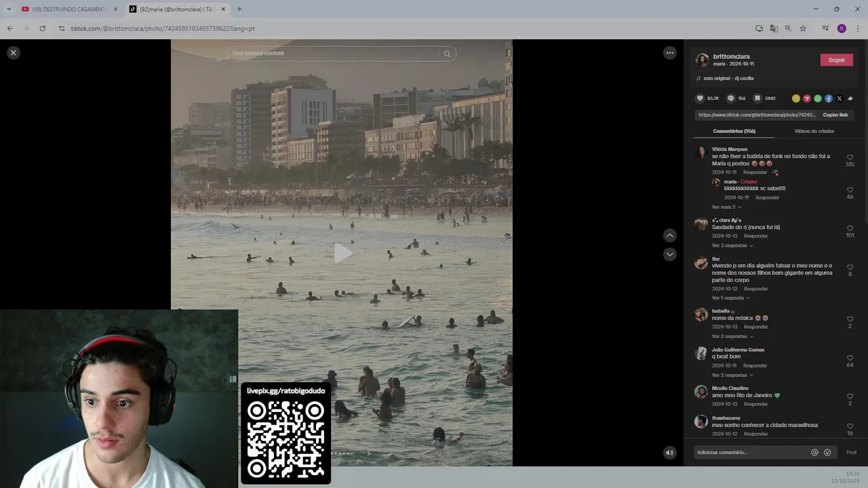Expand Ver 1 resposta under flor
The image size is (868, 488).
pyautogui.click(x=730, y=298)
